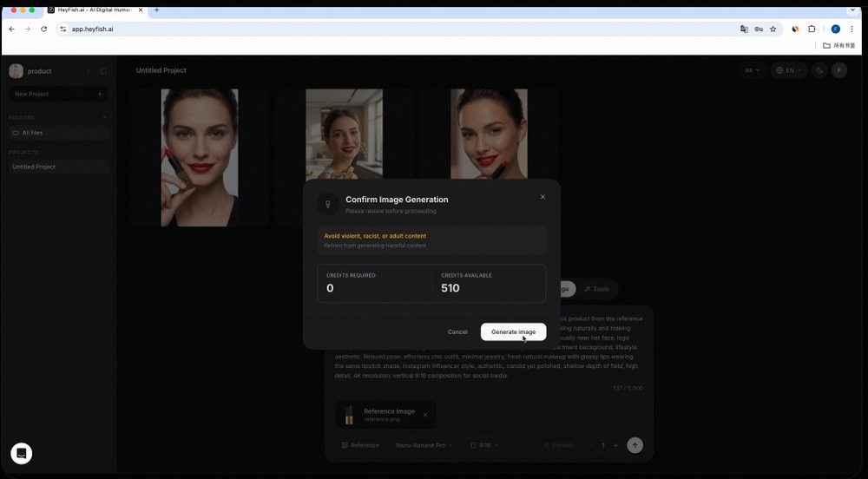The height and width of the screenshot is (479, 868).
Task: Click the orange-blue extension icon
Action: tap(795, 29)
